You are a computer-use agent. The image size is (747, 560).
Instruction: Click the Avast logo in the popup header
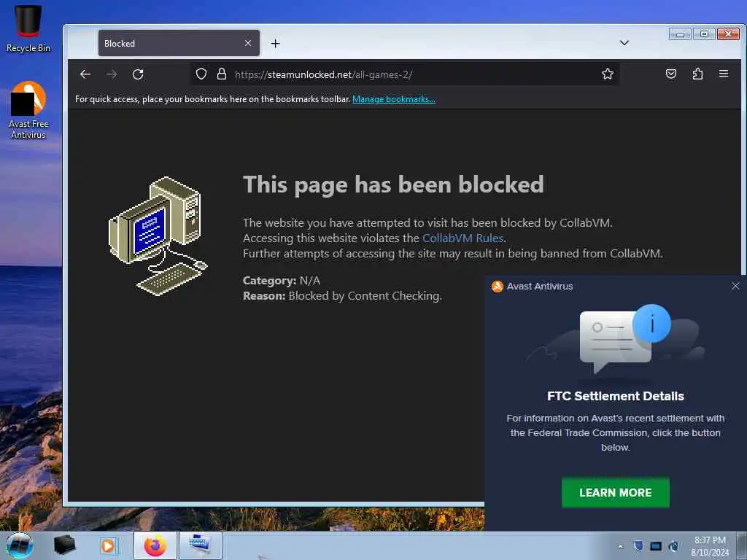coord(498,286)
